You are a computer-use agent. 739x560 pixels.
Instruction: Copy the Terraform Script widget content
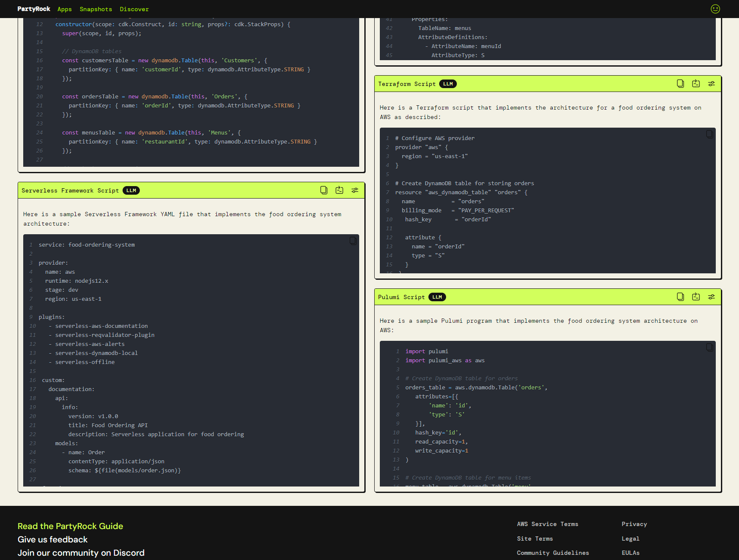(680, 84)
